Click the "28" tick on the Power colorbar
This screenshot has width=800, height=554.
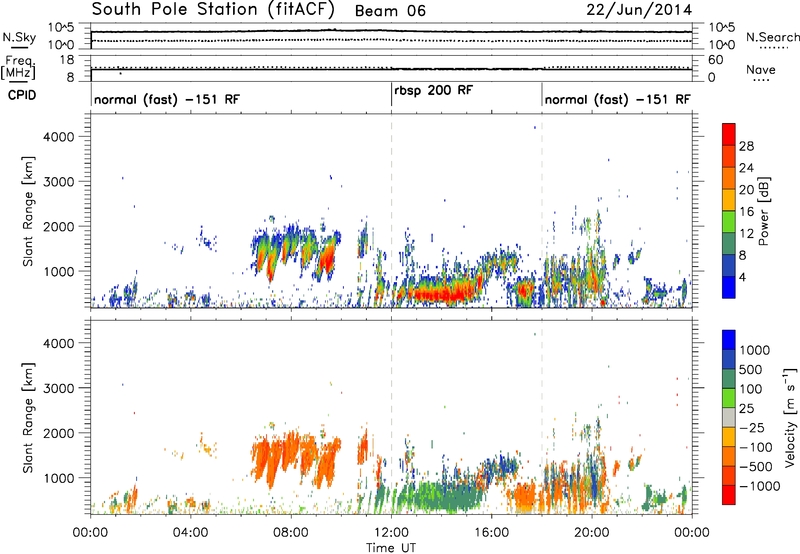point(746,146)
